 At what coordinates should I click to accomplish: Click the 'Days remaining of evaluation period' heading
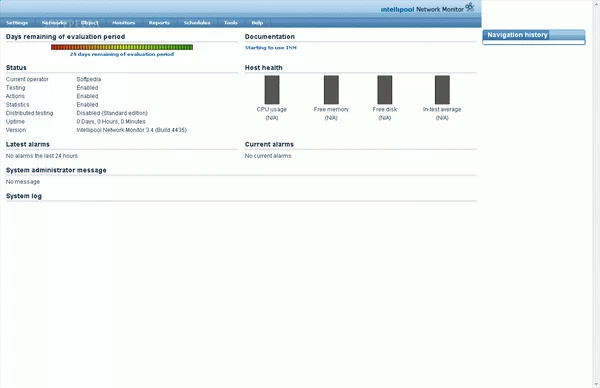[65, 37]
